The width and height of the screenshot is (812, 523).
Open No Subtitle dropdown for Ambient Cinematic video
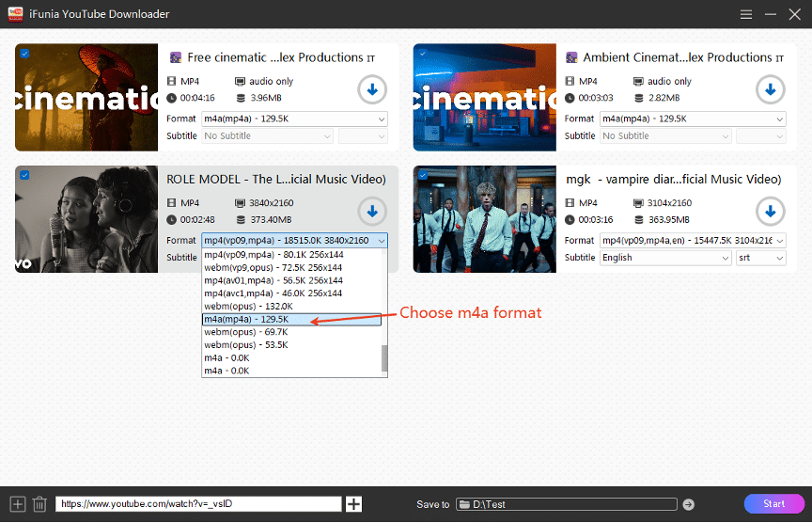pos(665,135)
